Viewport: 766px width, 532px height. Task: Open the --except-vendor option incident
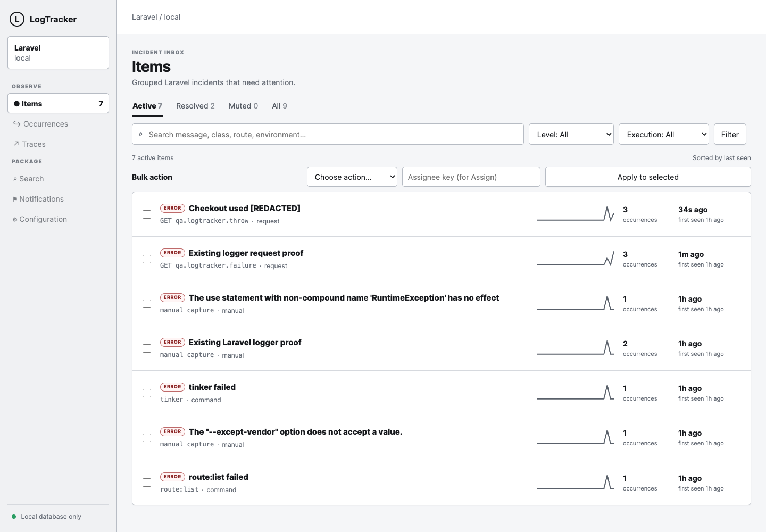[x=295, y=431]
